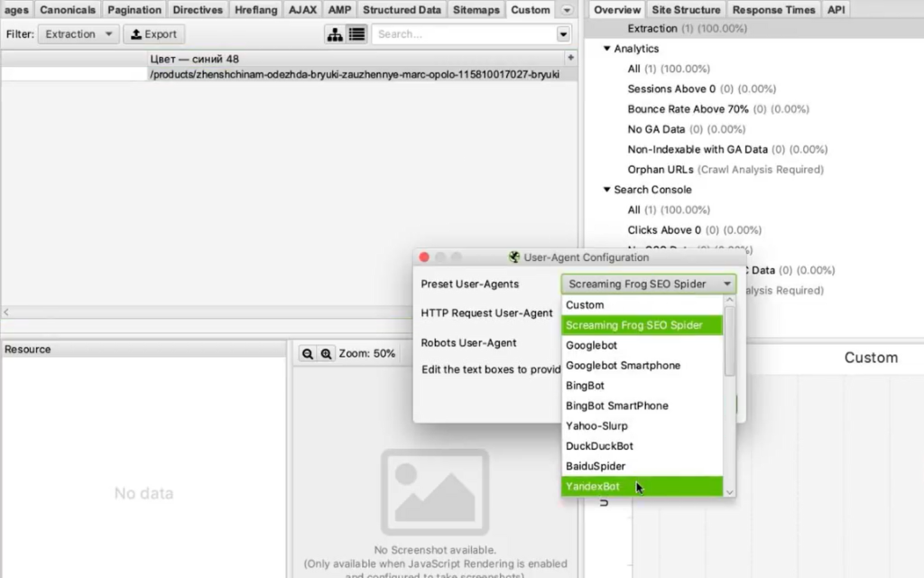Open the search box options arrow
Viewport: 924px width, 578px height.
click(x=564, y=34)
